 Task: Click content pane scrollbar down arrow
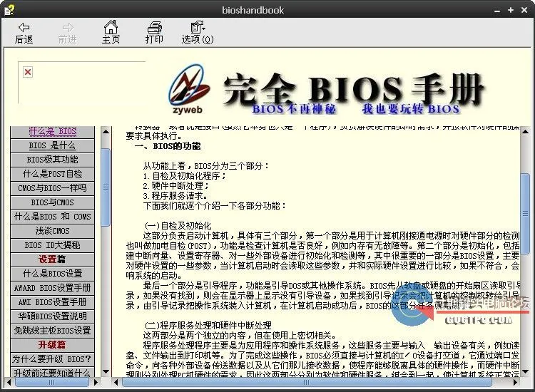(x=526, y=371)
